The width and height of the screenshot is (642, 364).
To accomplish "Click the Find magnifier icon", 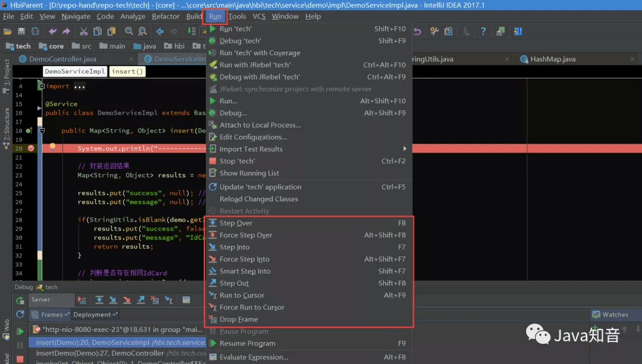I will coord(128,31).
